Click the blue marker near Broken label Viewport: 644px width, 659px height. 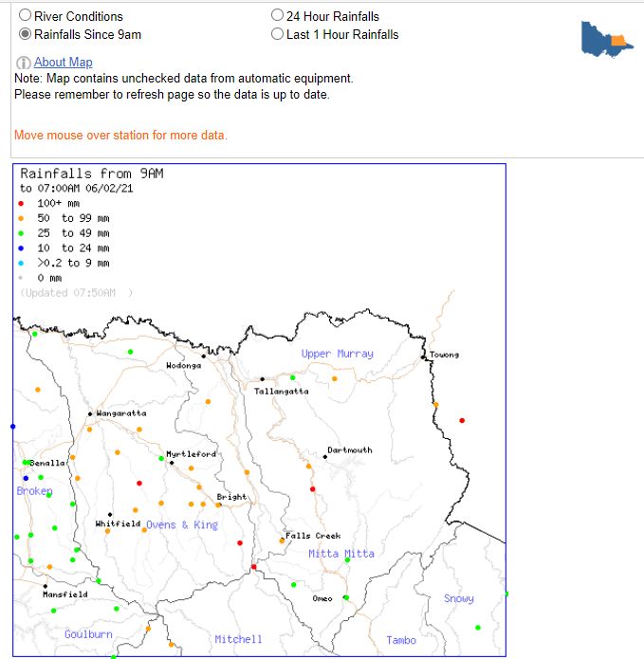(x=26, y=478)
